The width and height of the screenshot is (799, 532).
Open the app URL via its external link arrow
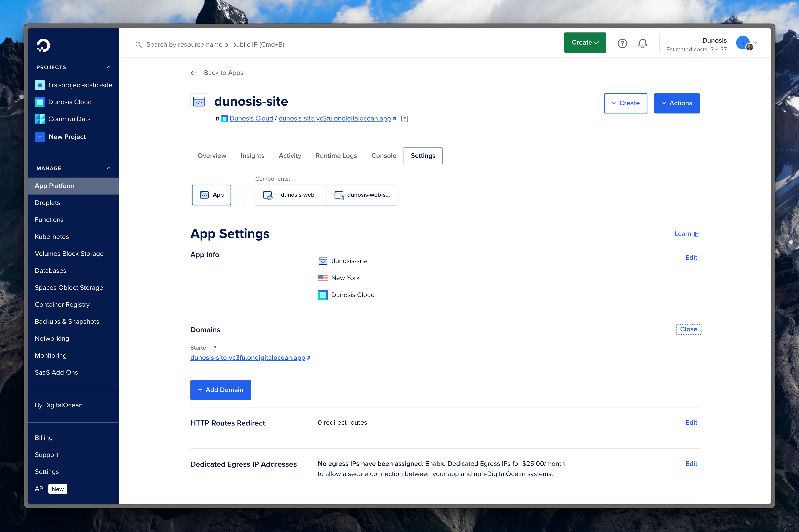point(308,357)
